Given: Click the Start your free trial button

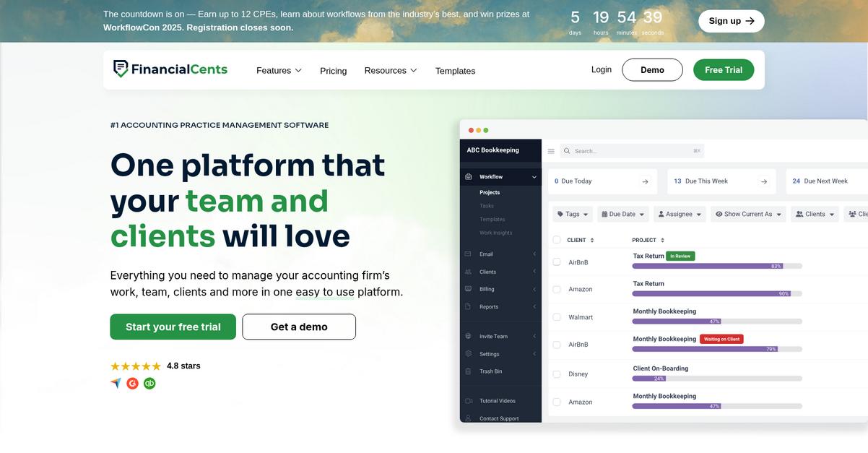Looking at the screenshot, I should tap(173, 325).
